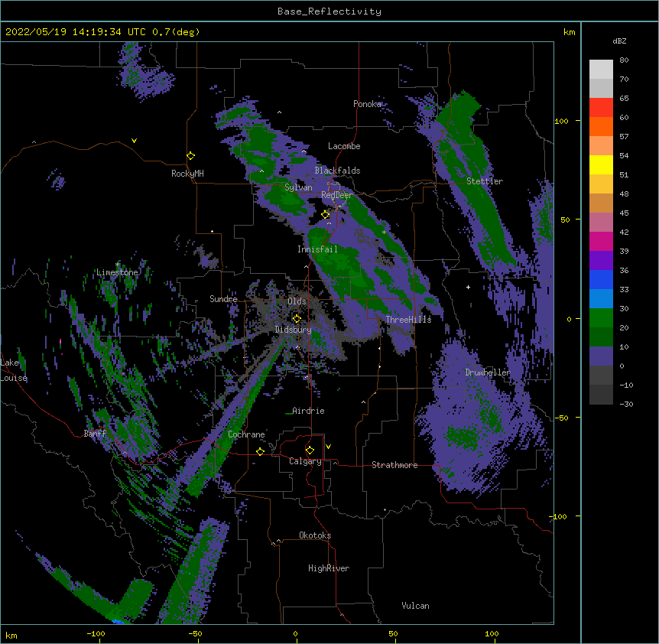Select the bright orange 60-57 dBZ swatch
The width and height of the screenshot is (659, 644).
point(601,126)
